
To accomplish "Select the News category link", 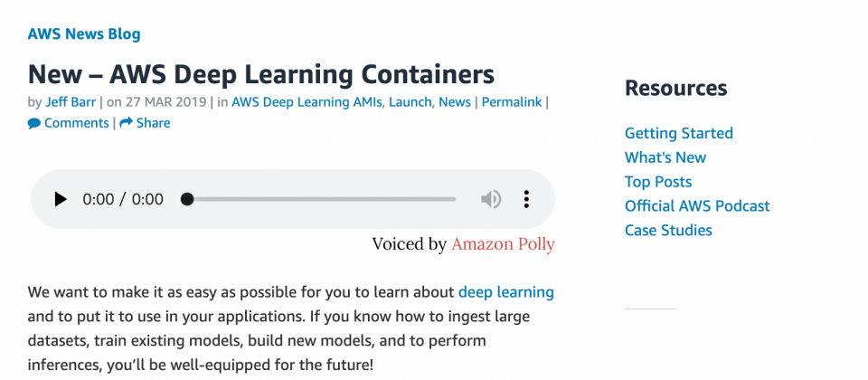I will pyautogui.click(x=455, y=102).
